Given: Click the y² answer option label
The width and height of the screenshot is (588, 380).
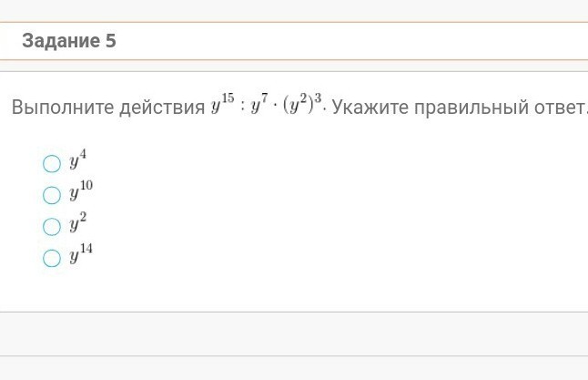Looking at the screenshot, I should [x=78, y=224].
